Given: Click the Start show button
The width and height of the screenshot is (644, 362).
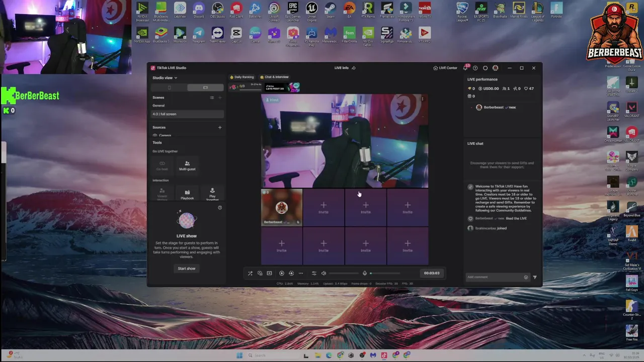Looking at the screenshot, I should point(186,268).
